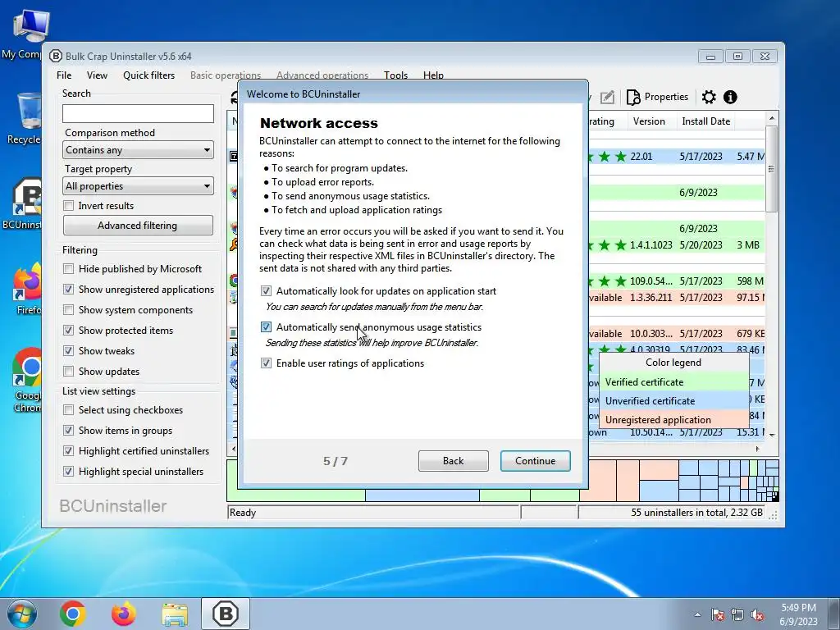Image resolution: width=840 pixels, height=630 pixels.
Task: Click the About info icon
Action: (730, 97)
